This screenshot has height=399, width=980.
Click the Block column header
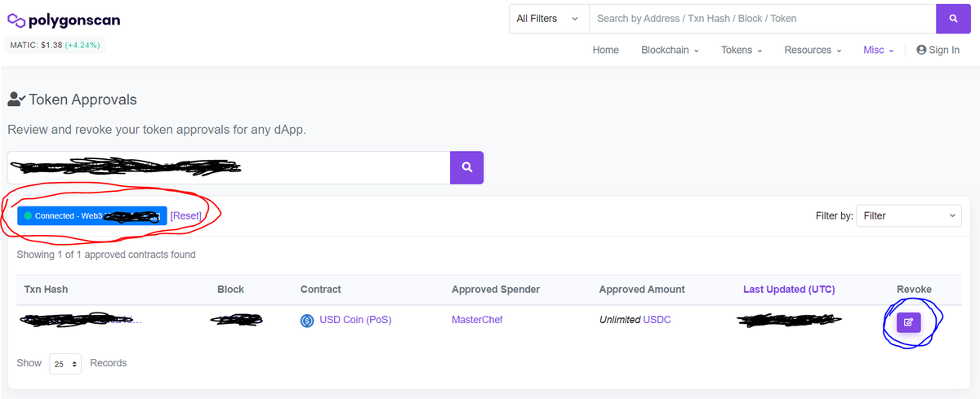(x=230, y=290)
